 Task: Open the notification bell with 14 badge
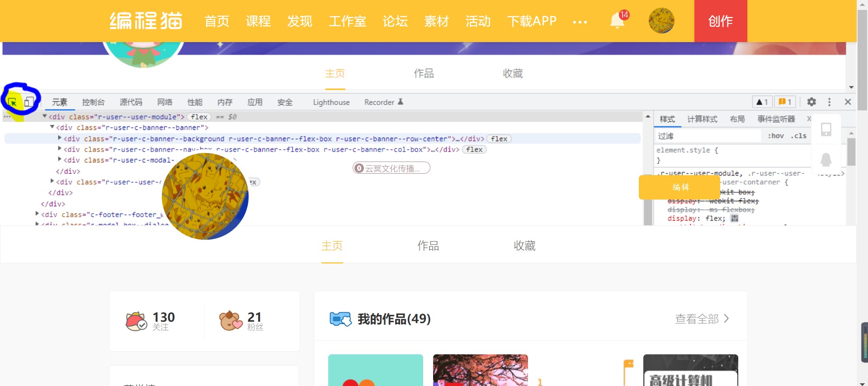pos(618,20)
